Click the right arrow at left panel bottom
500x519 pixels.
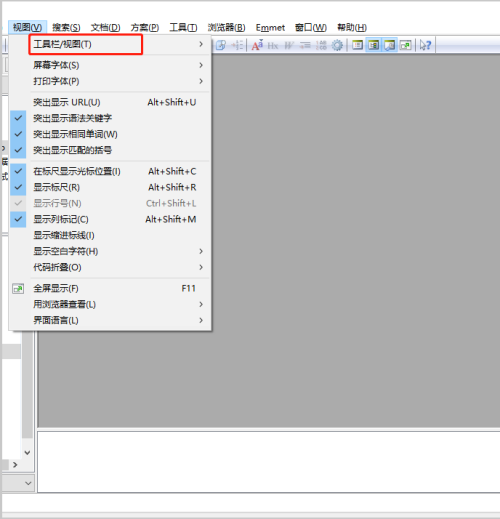pos(15,465)
